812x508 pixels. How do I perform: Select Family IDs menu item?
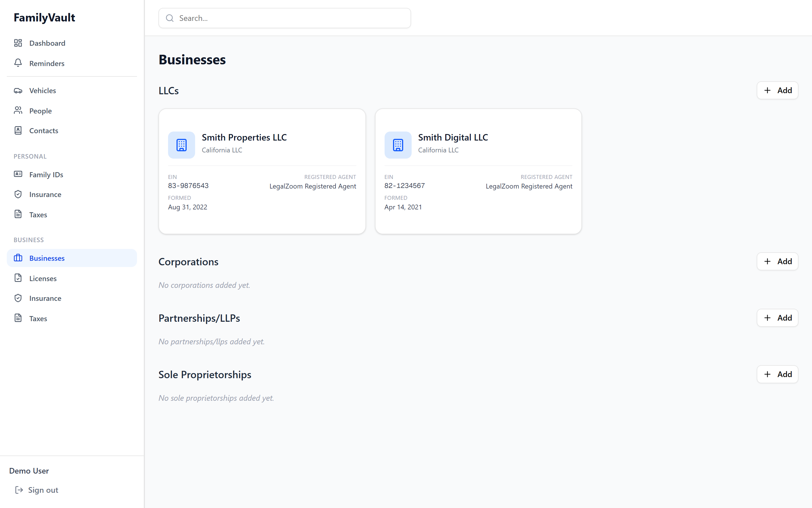point(72,174)
